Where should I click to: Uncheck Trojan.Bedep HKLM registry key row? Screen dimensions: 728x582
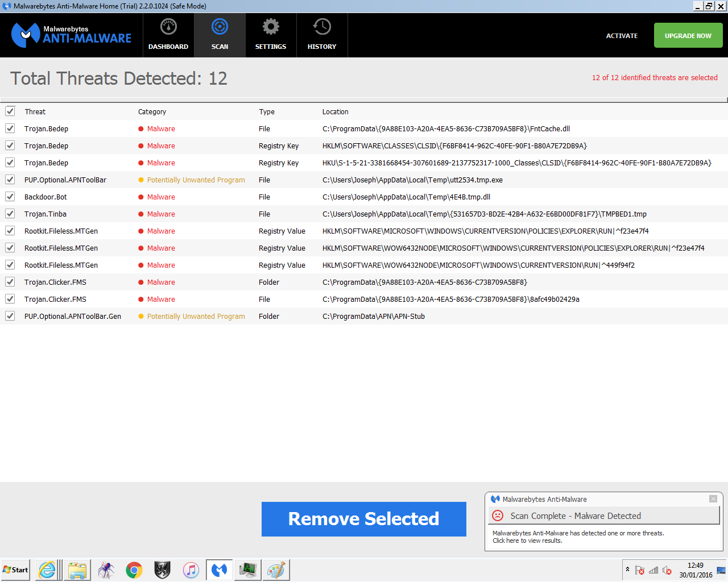tap(10, 145)
